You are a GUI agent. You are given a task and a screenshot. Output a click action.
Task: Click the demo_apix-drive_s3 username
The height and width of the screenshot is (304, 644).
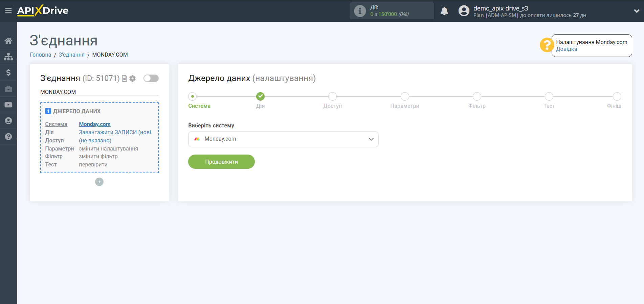point(501,8)
